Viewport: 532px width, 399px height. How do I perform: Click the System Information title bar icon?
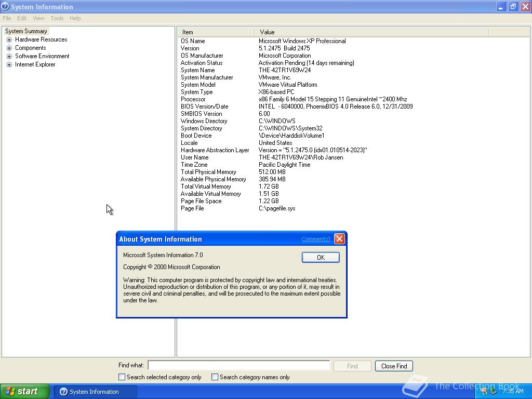pos(5,6)
